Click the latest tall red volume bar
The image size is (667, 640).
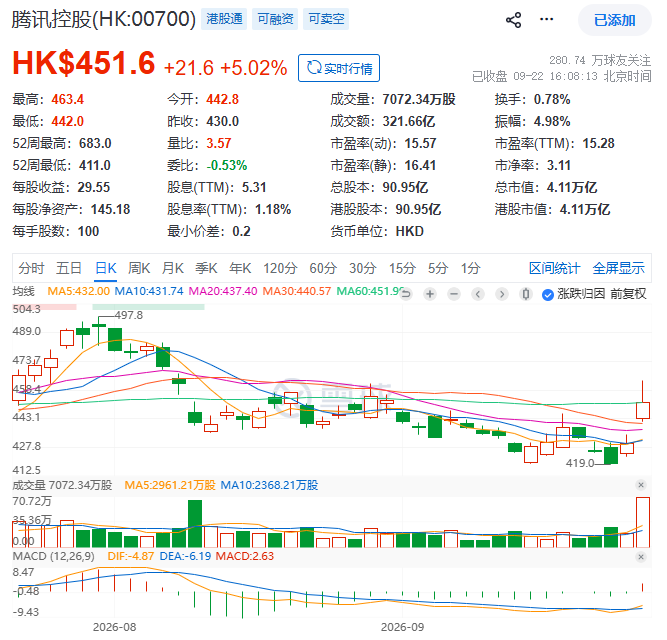coord(643,522)
